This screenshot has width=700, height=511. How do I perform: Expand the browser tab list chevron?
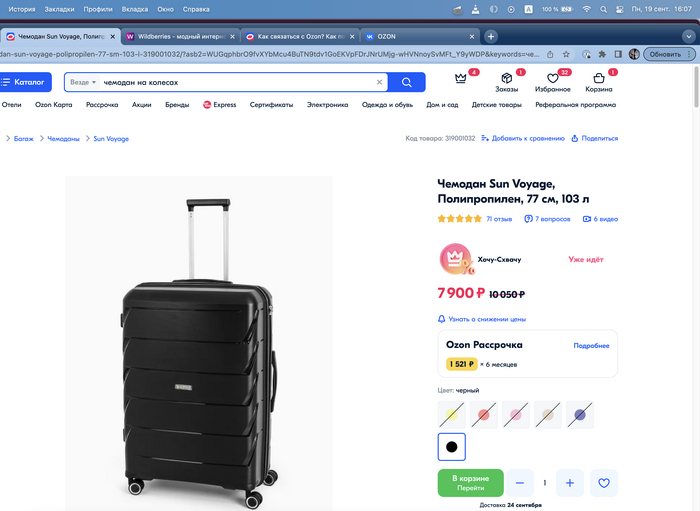tap(688, 37)
